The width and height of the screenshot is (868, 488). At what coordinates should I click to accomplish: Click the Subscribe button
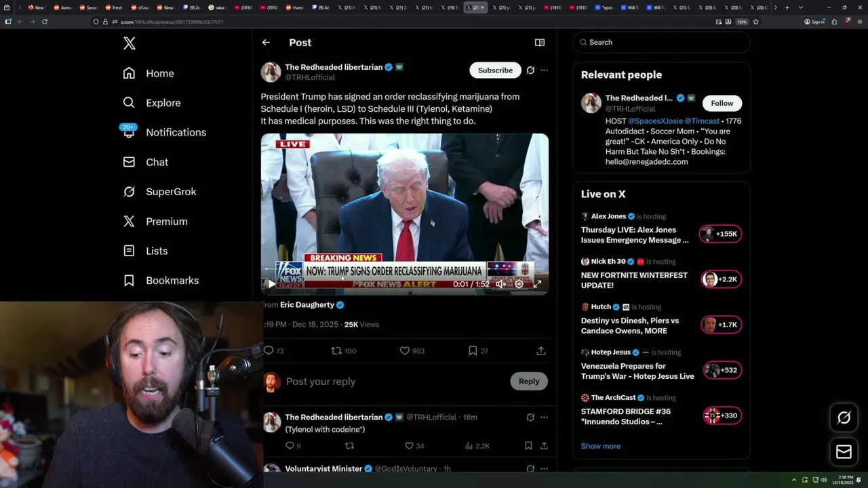[495, 70]
